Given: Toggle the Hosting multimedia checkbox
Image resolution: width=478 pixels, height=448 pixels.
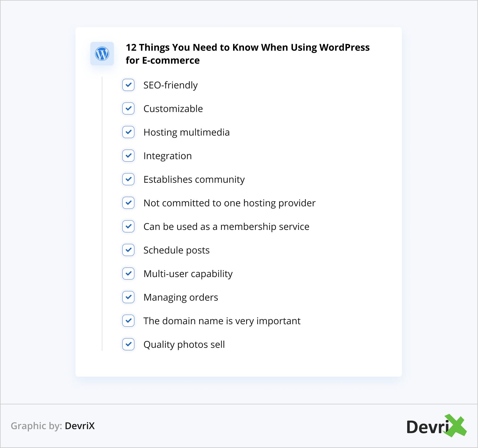Looking at the screenshot, I should pos(128,132).
